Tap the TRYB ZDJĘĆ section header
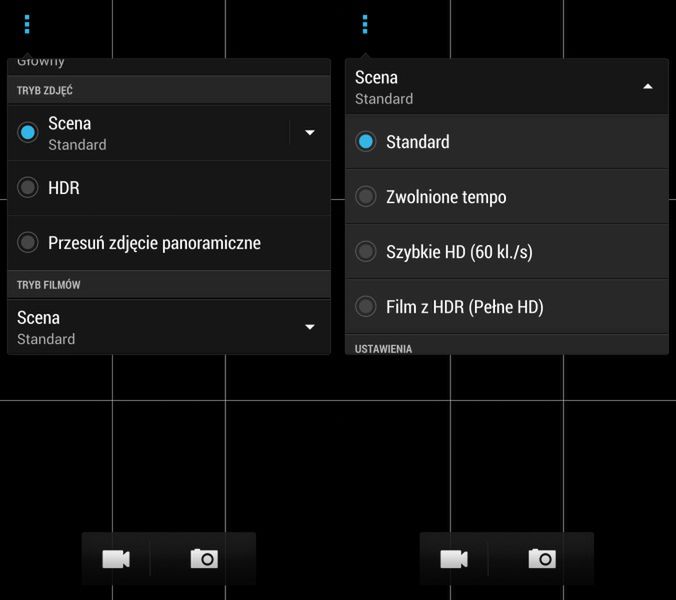The height and width of the screenshot is (600, 676). (x=46, y=91)
